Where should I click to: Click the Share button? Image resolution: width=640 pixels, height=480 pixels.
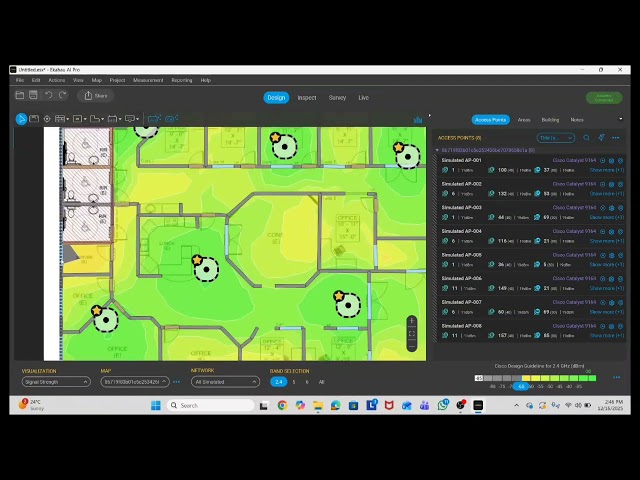[96, 96]
